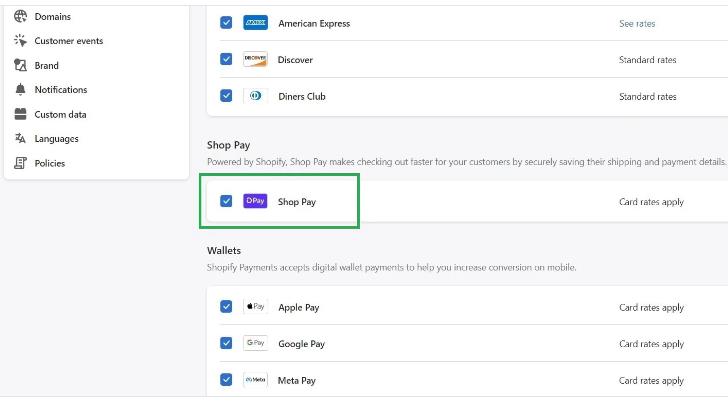This screenshot has height=405, width=728.
Task: Click the Meta Pay label
Action: (x=297, y=380)
